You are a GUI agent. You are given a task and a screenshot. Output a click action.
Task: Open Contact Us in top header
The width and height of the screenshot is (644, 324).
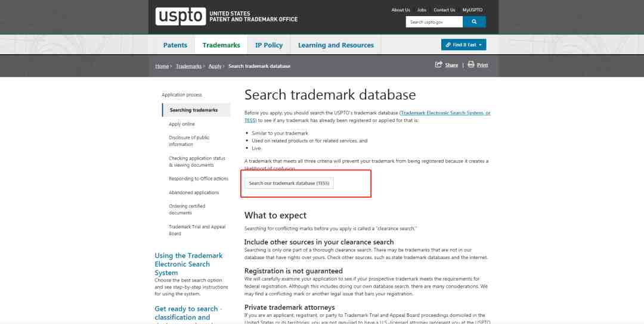click(444, 10)
